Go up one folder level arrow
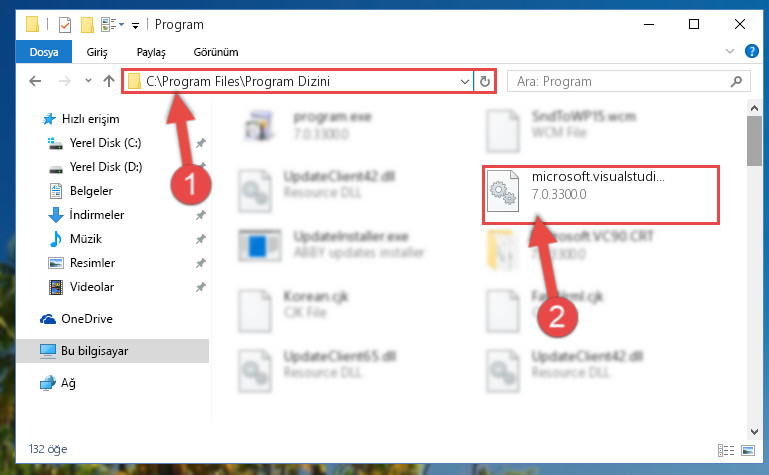 point(109,81)
